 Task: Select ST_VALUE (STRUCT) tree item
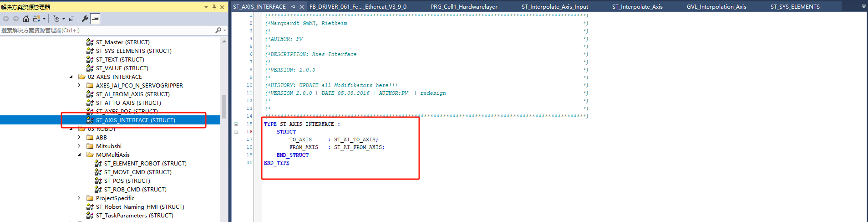(122, 68)
